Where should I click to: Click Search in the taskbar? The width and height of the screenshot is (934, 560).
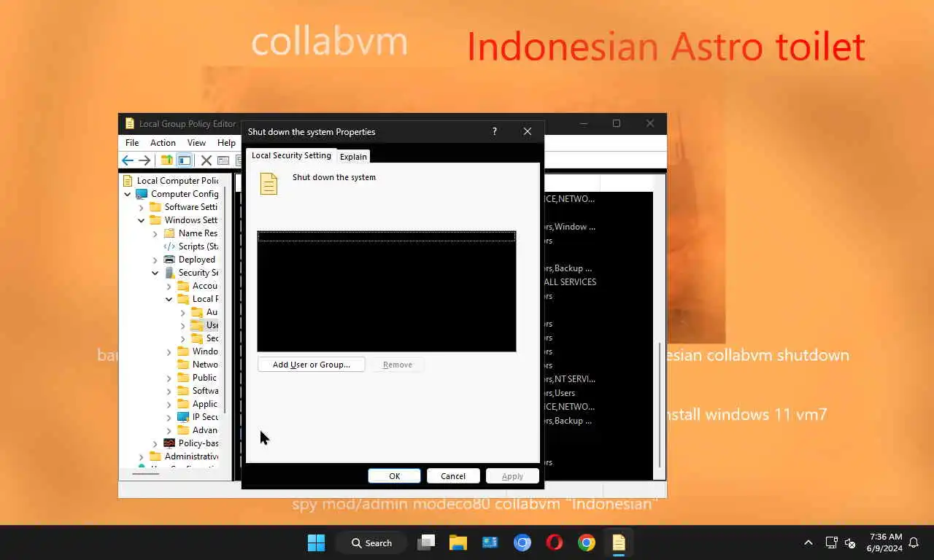pos(371,542)
